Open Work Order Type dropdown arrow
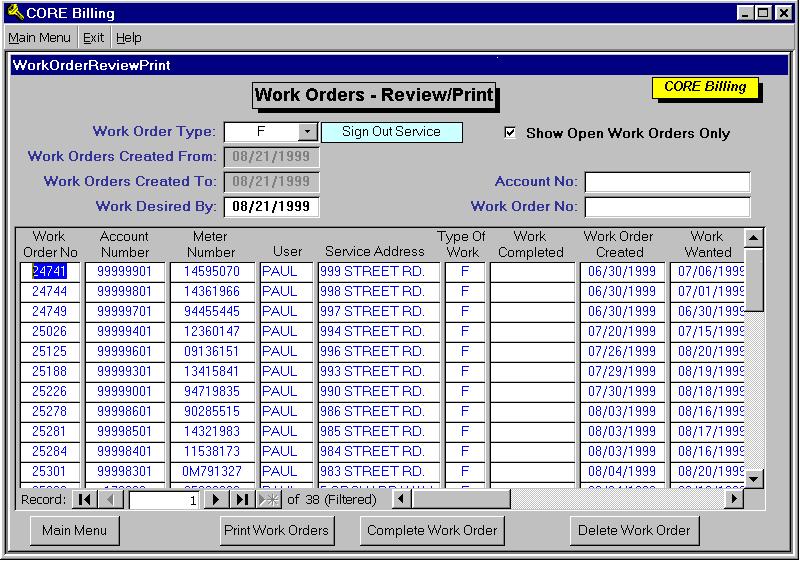This screenshot has height=561, width=800. coord(307,132)
